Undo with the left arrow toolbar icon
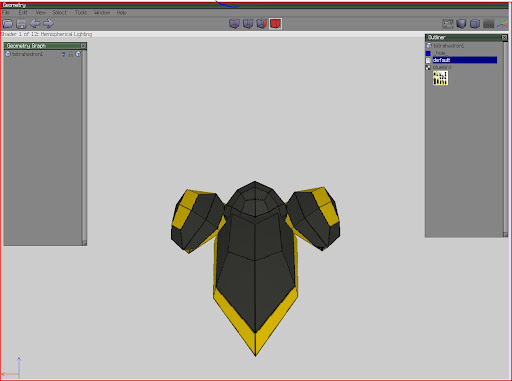The image size is (512, 381). point(35,23)
